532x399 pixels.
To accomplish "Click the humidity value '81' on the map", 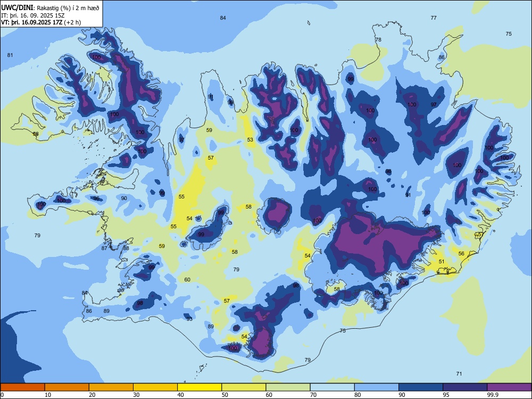I will click(10, 55).
